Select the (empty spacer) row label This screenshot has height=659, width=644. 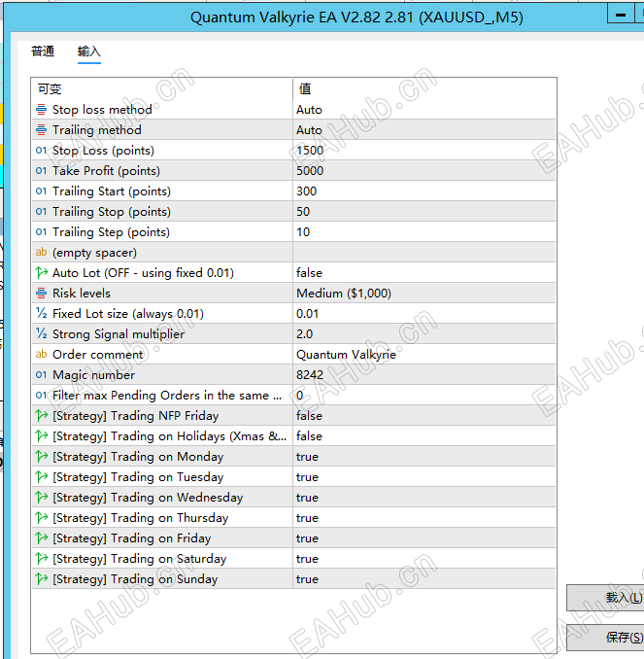(94, 252)
